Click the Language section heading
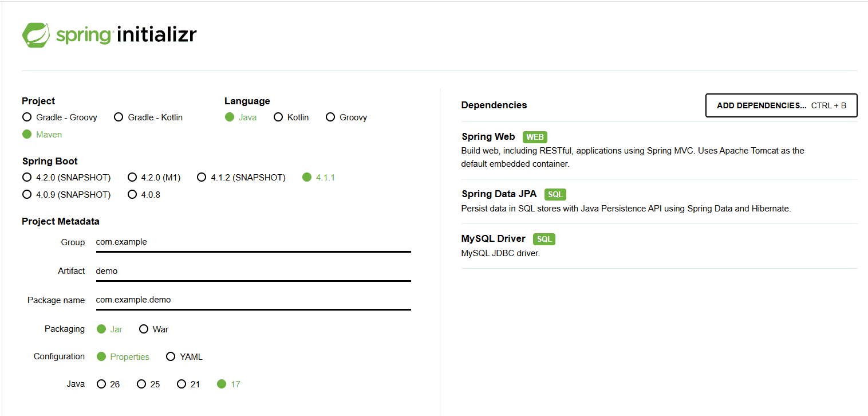 tap(247, 101)
